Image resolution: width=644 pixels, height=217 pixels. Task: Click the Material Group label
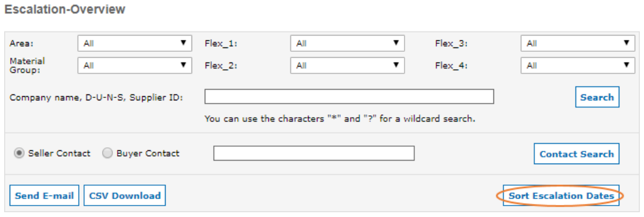27,66
